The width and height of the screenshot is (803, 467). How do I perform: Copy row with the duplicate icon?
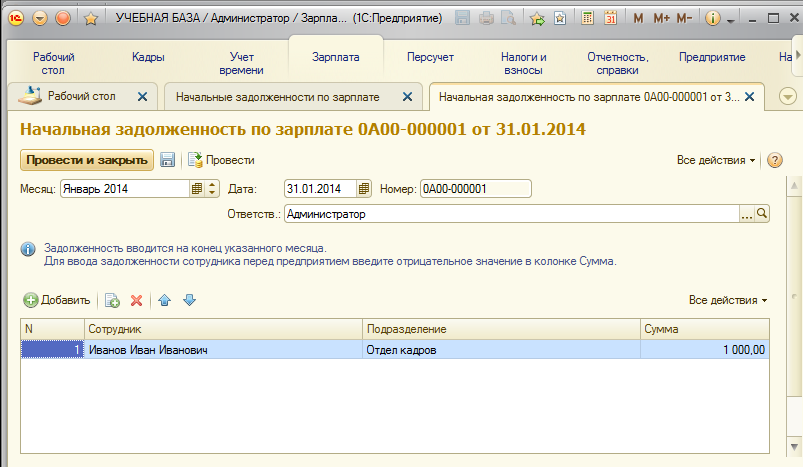(112, 300)
